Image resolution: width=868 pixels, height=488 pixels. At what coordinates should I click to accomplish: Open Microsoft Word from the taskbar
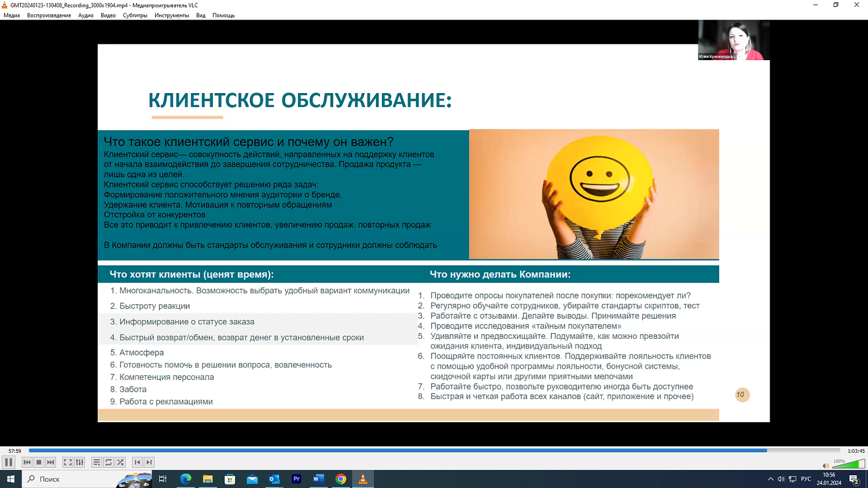[x=318, y=479]
